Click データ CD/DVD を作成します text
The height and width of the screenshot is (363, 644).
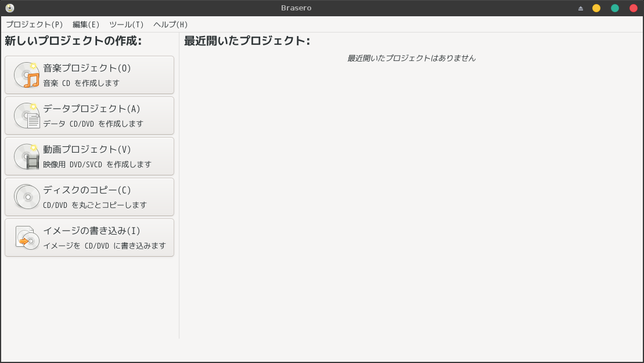tap(93, 124)
